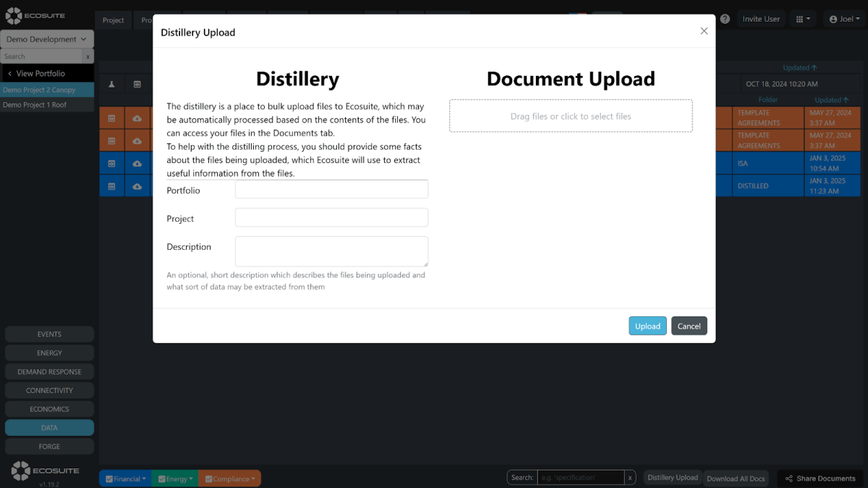
Task: Click the Description text area
Action: tap(331, 251)
